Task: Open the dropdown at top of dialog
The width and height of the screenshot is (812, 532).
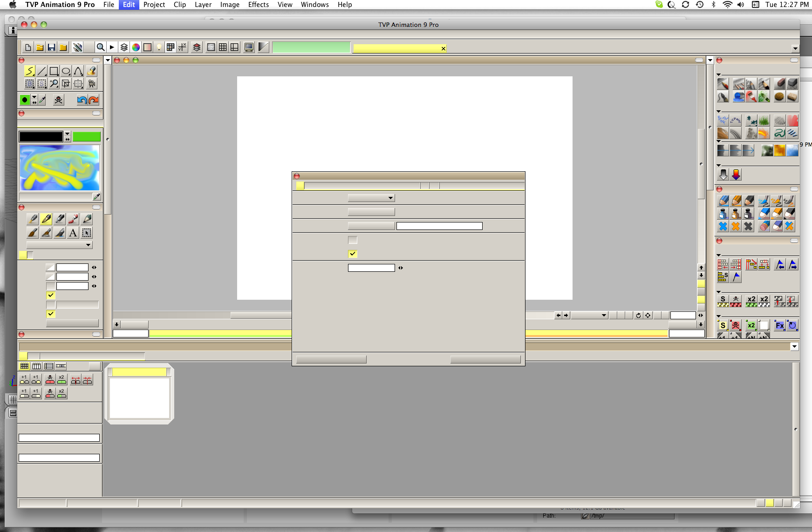Action: point(371,198)
